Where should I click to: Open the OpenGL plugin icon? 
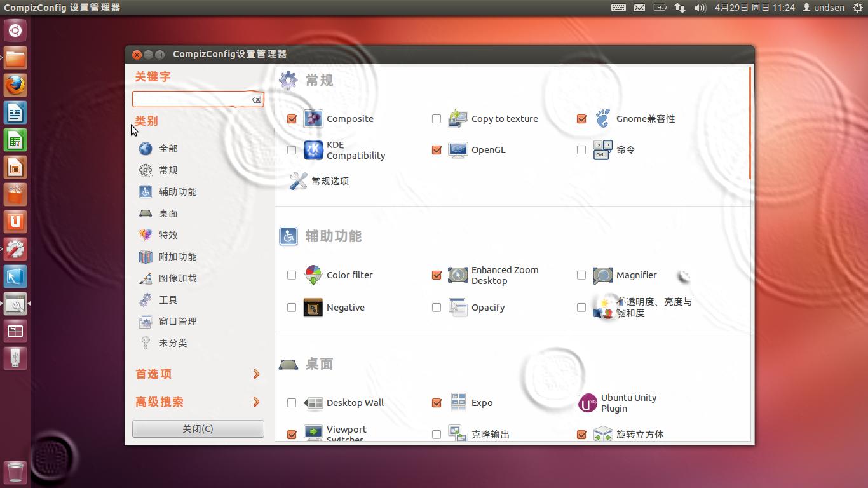pos(458,150)
